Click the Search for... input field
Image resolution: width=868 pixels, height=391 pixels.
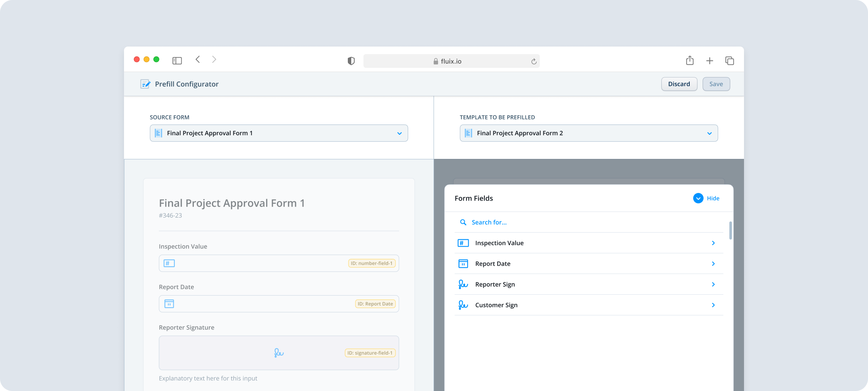coord(489,222)
